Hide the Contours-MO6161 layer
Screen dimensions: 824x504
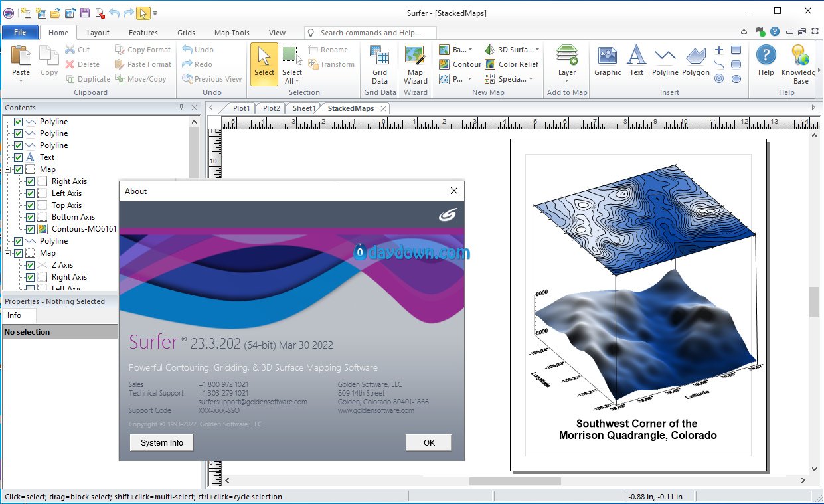pyautogui.click(x=30, y=229)
